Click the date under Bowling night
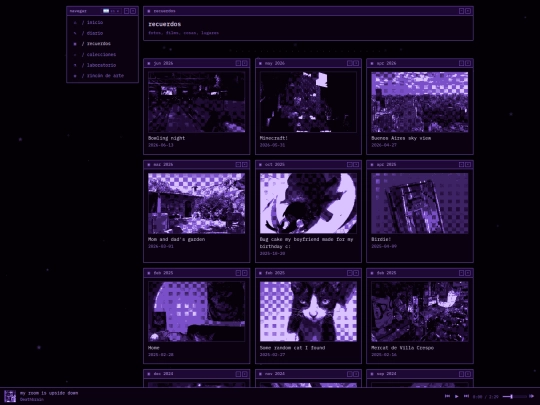Viewport: 540px width, 405px height. point(161,145)
